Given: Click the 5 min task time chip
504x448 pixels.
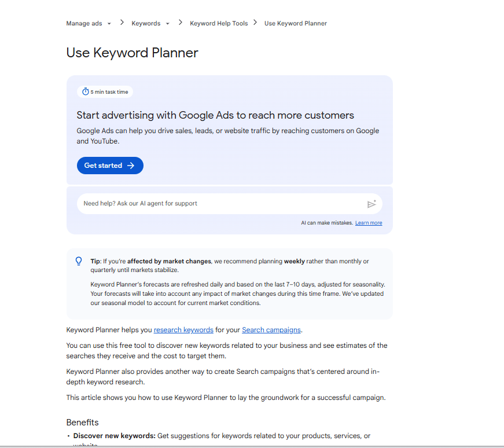Looking at the screenshot, I should coord(105,91).
